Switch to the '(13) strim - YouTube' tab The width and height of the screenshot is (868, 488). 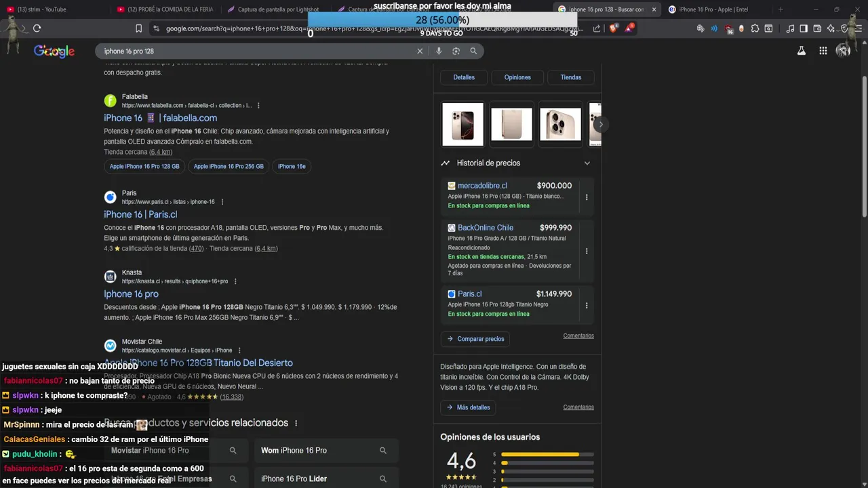pos(54,9)
